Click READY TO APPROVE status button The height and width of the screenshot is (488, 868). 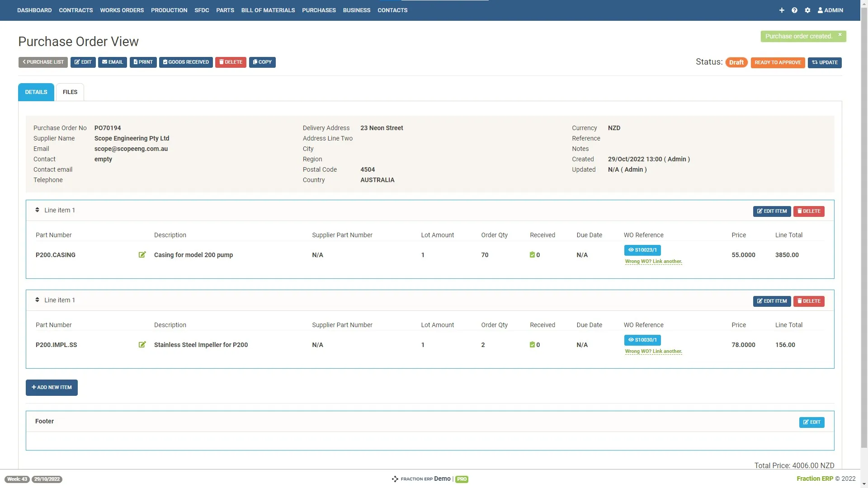point(778,62)
